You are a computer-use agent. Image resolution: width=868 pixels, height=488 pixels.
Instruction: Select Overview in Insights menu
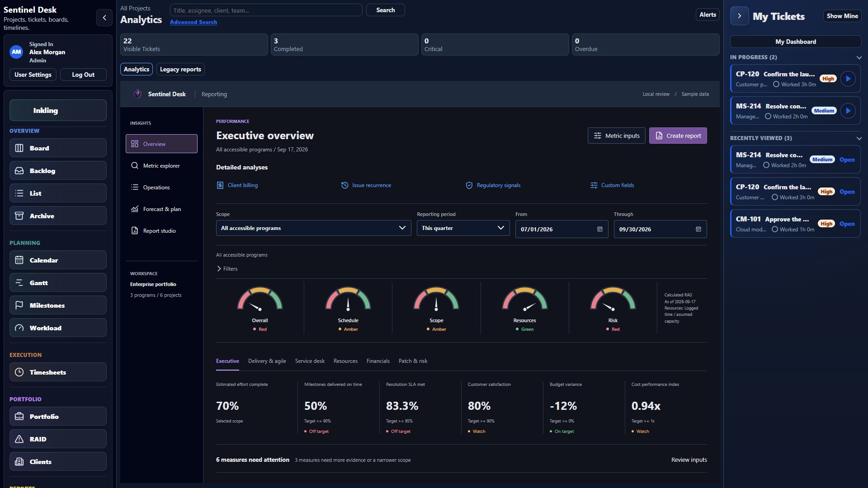pos(161,144)
